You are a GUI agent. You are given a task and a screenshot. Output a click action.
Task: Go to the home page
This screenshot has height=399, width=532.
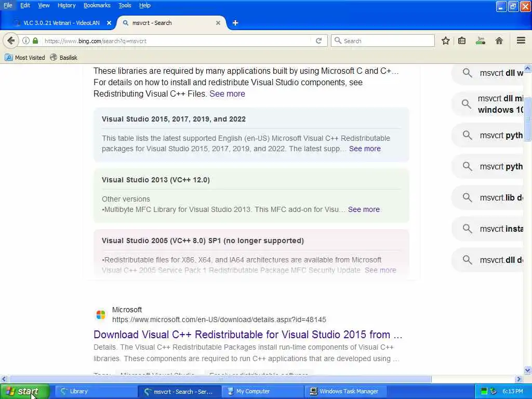click(x=499, y=41)
